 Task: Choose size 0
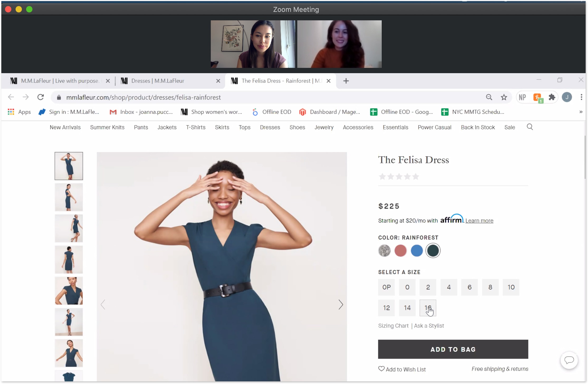pyautogui.click(x=407, y=287)
